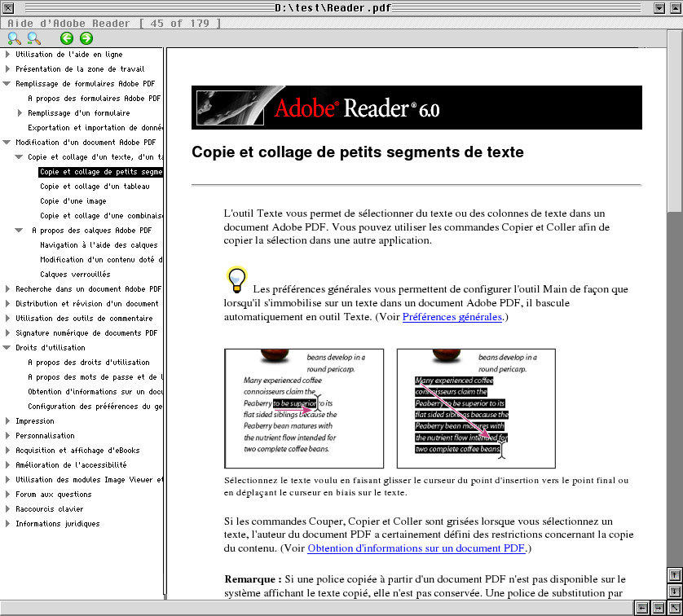683x616 pixels.
Task: Click the left coffee text selection illustration
Action: click(304, 408)
